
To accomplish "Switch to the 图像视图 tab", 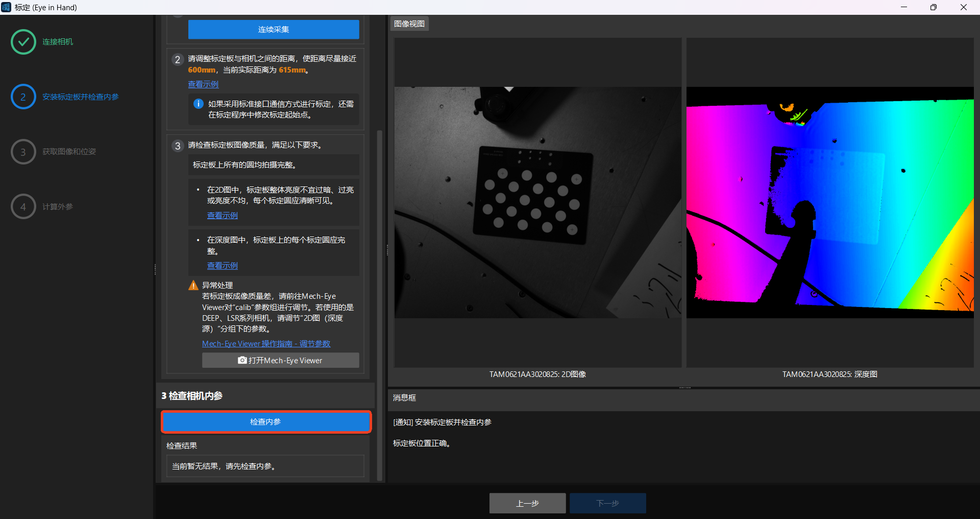I will point(409,24).
